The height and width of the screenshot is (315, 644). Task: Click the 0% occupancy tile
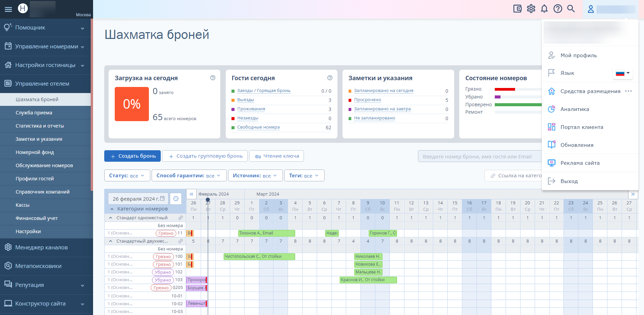132,104
